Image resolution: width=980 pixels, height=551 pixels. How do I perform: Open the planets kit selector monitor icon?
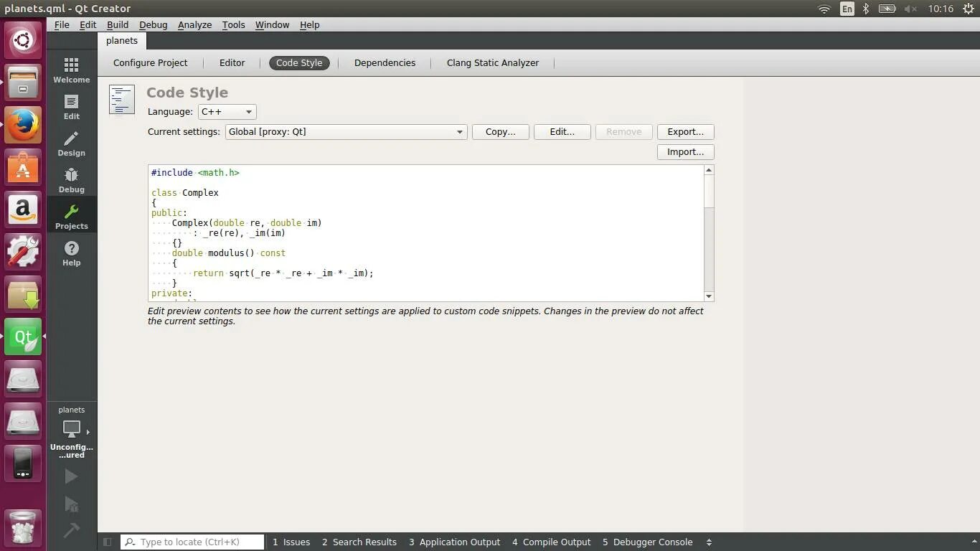(71, 429)
